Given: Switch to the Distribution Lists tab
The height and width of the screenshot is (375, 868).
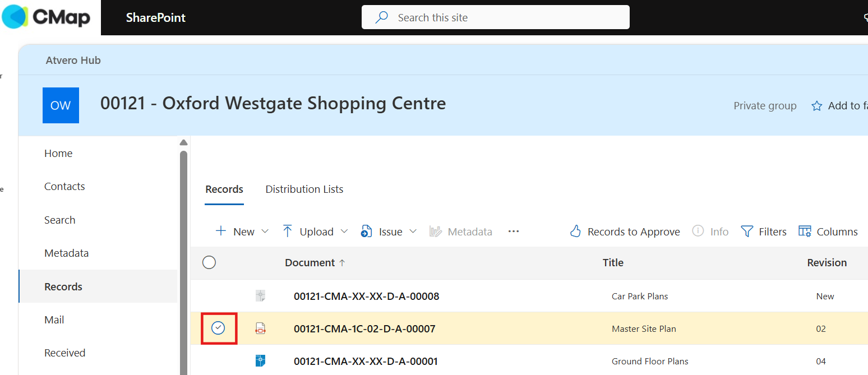Looking at the screenshot, I should click(x=304, y=189).
